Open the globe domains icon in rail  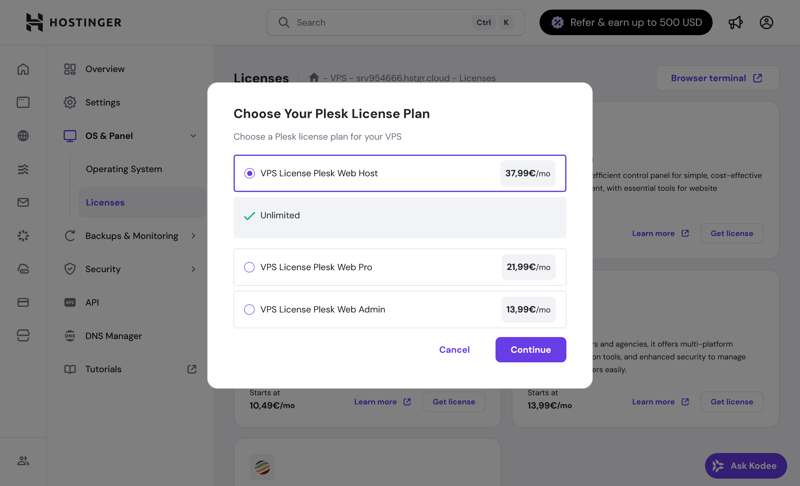pyautogui.click(x=23, y=135)
